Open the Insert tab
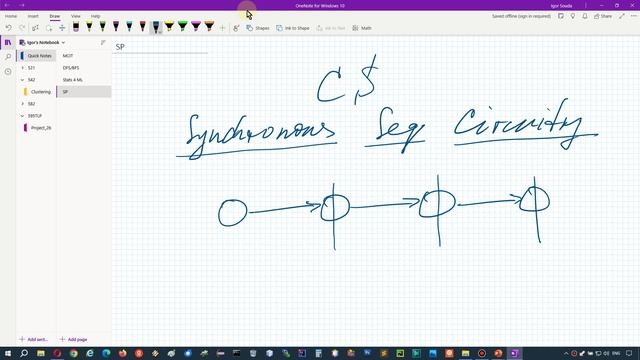 [33, 16]
